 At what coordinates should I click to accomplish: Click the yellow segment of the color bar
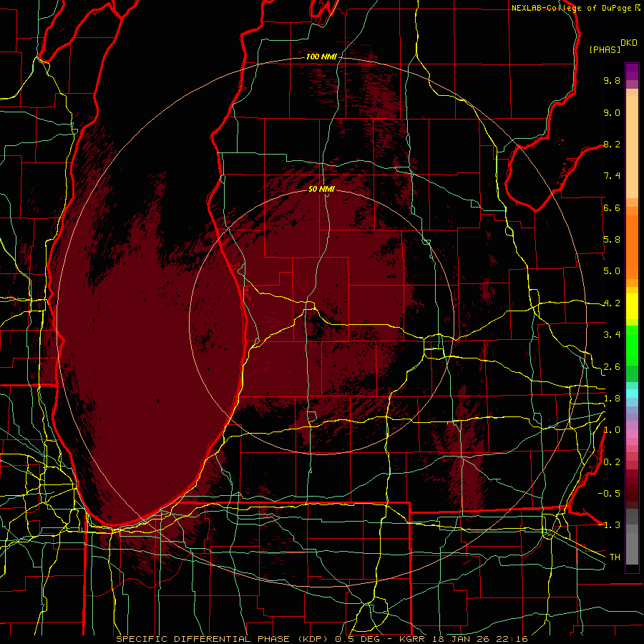632,306
